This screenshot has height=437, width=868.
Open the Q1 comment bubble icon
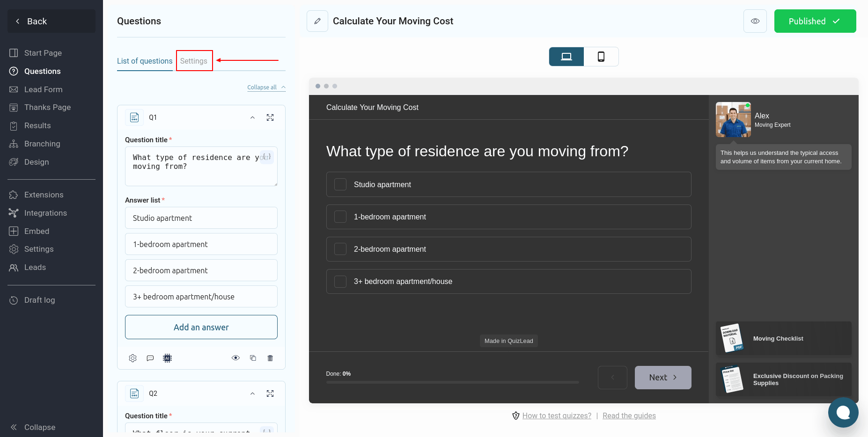point(150,358)
